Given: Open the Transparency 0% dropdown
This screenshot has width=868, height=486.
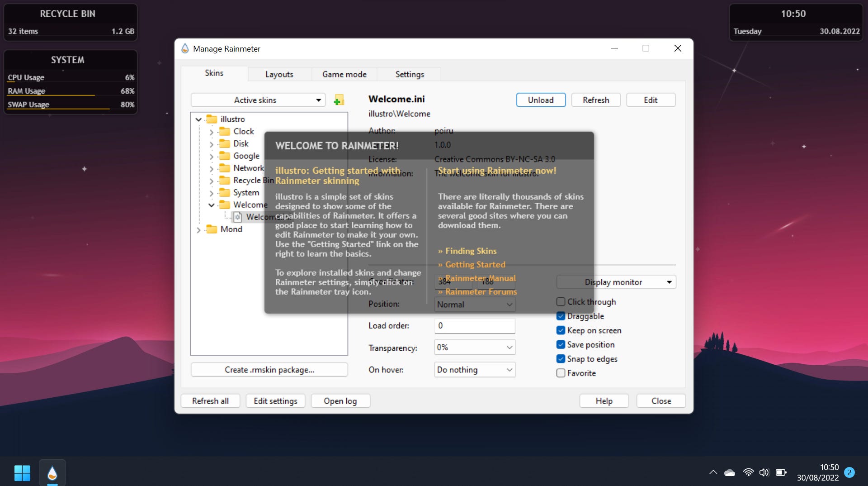Looking at the screenshot, I should pyautogui.click(x=475, y=347).
